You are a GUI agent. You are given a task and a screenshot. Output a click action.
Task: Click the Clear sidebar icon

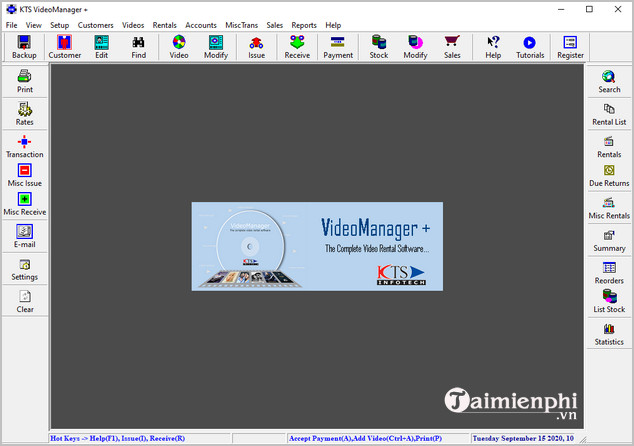pyautogui.click(x=25, y=302)
